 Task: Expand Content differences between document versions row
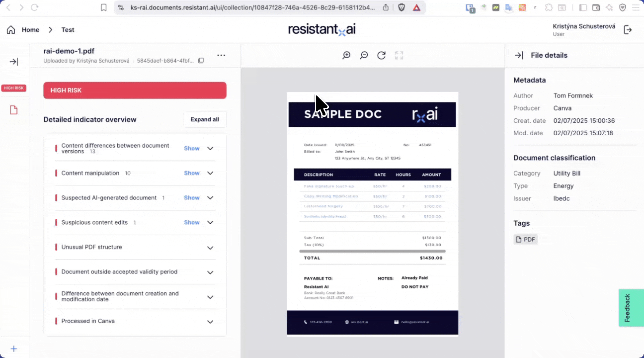pyautogui.click(x=210, y=149)
